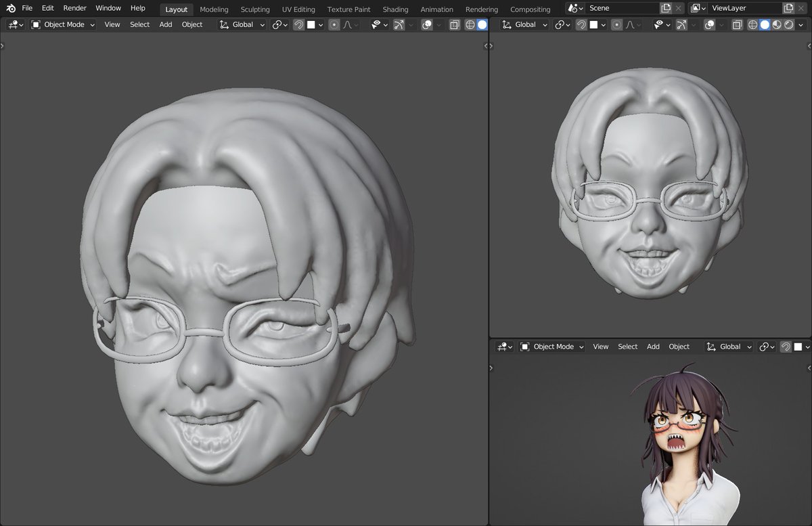Click the Blender logo icon
This screenshot has width=812, height=526.
pyautogui.click(x=11, y=8)
